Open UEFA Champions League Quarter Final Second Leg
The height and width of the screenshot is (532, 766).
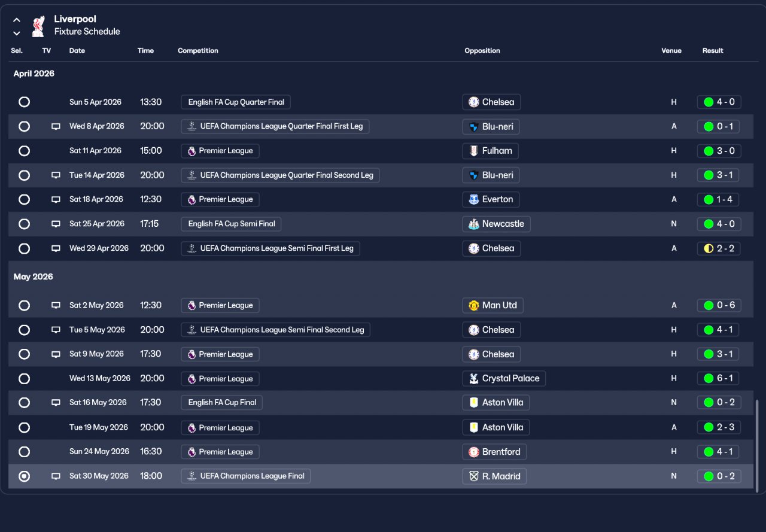[x=280, y=175]
